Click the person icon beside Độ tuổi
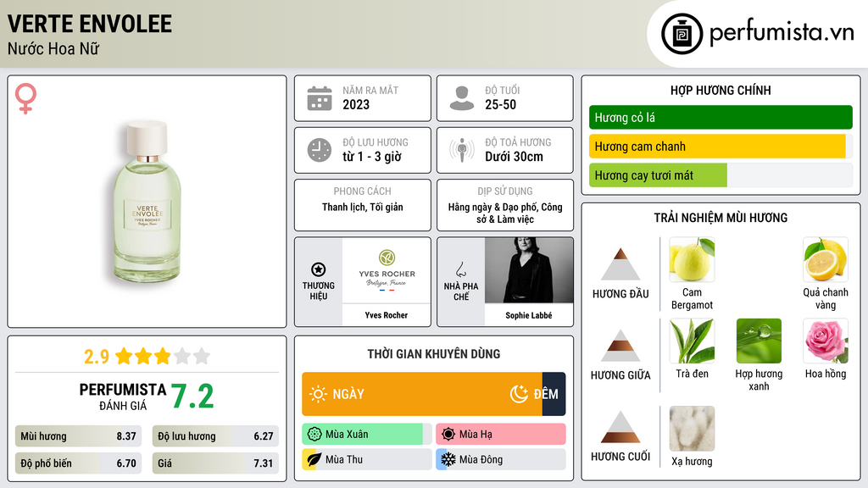This screenshot has height=488, width=868. coord(462,98)
